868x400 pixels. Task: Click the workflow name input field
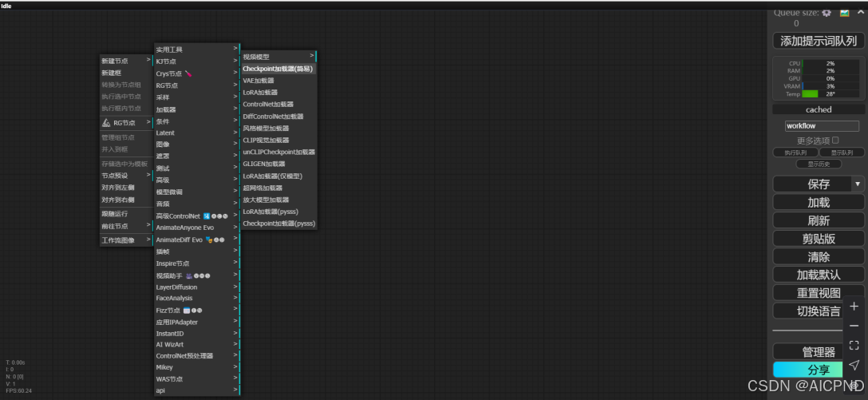point(822,126)
